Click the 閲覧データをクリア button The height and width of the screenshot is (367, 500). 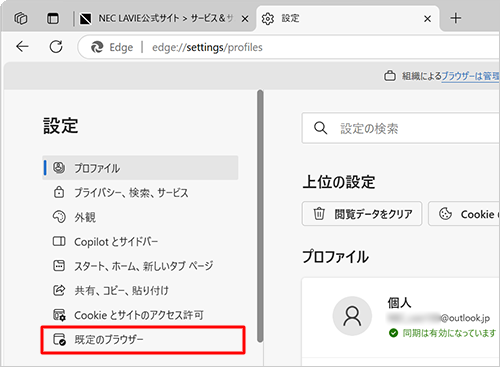[x=362, y=214]
